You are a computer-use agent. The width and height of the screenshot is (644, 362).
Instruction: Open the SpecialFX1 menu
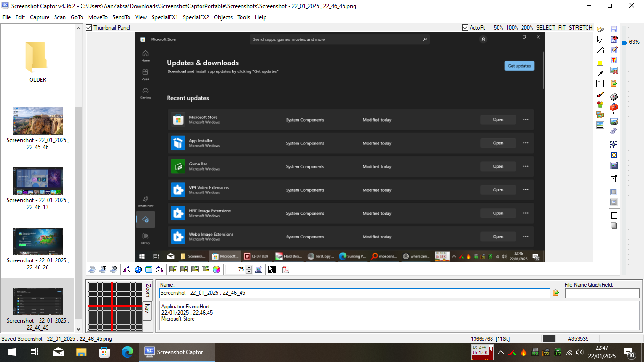(165, 17)
